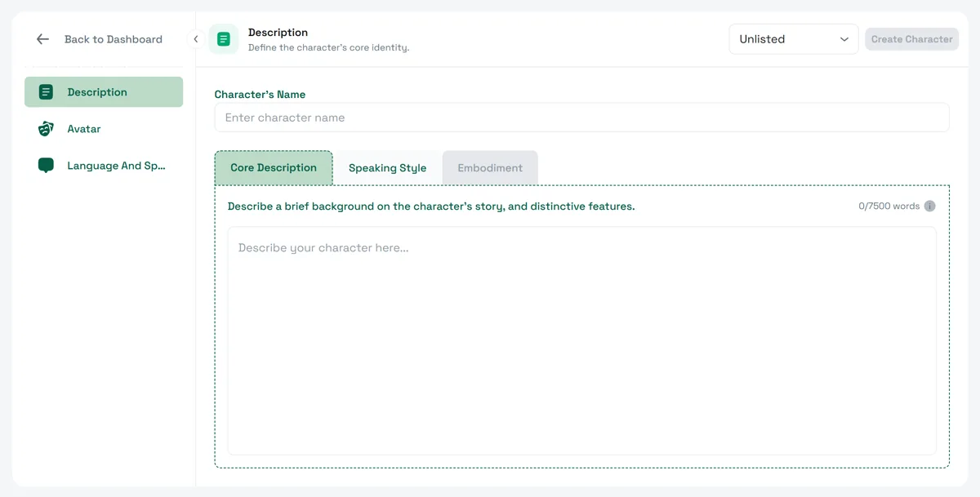Open the Unlisted visibility dropdown

794,39
